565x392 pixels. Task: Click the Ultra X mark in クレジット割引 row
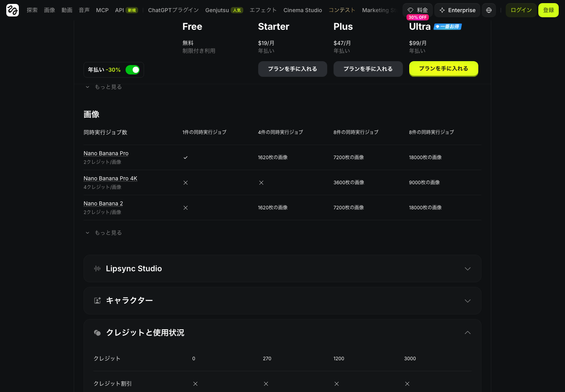[x=407, y=384]
